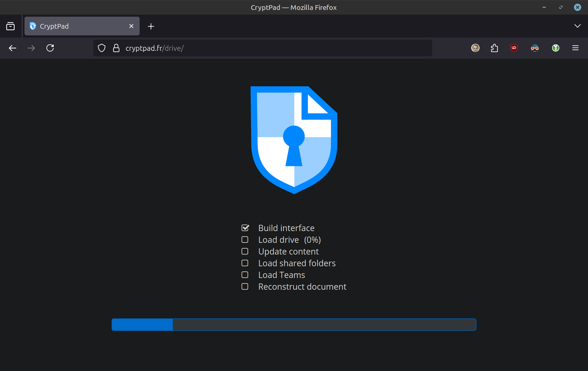Click the tracking protection shield icon
The width and height of the screenshot is (588, 371).
tap(102, 48)
